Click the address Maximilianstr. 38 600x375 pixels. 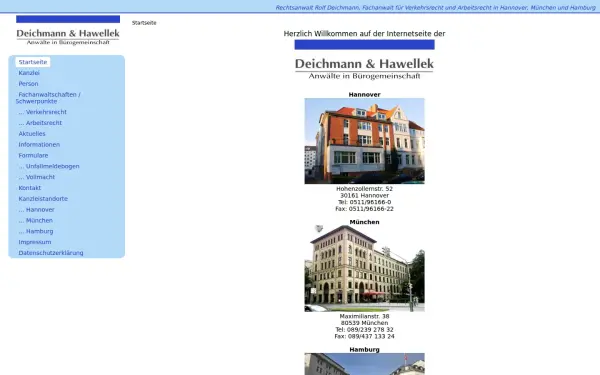(x=364, y=316)
